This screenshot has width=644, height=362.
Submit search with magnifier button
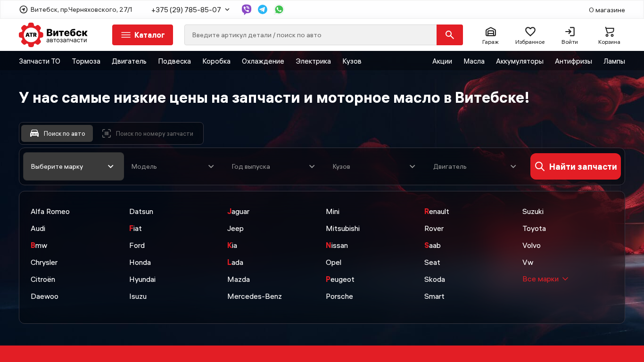click(450, 35)
